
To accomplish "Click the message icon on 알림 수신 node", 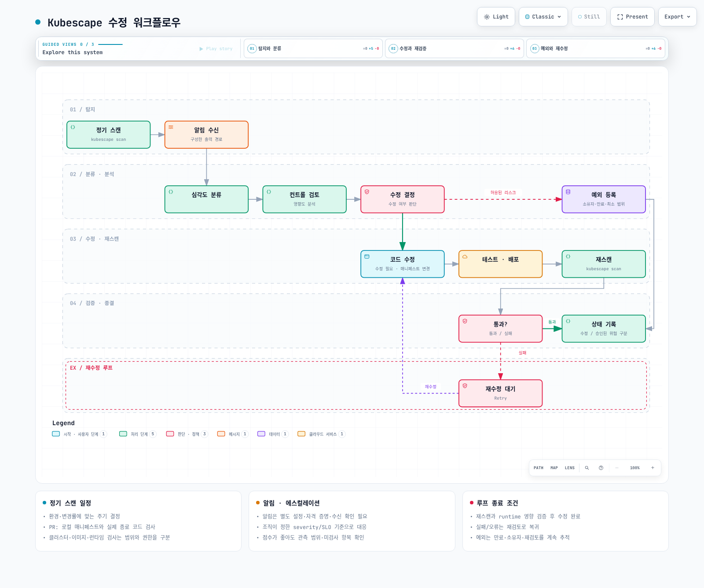I will [171, 127].
